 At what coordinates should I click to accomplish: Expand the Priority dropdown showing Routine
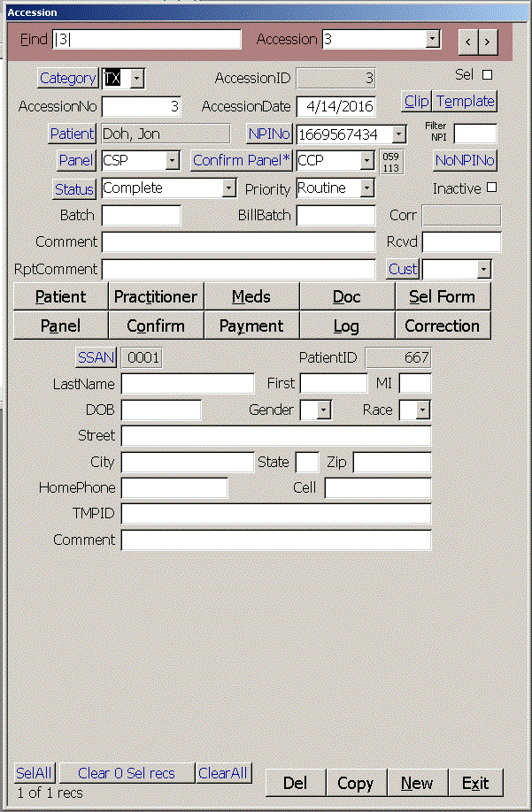tap(367, 188)
